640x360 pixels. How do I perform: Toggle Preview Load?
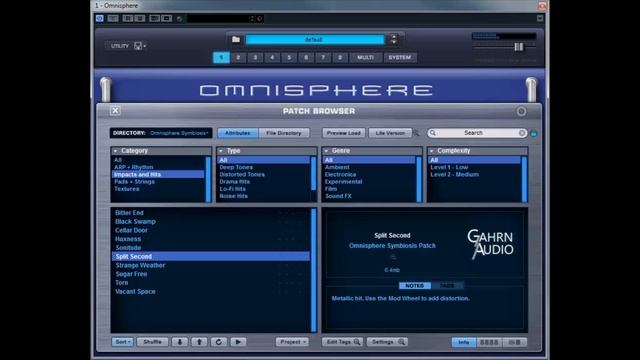[344, 133]
